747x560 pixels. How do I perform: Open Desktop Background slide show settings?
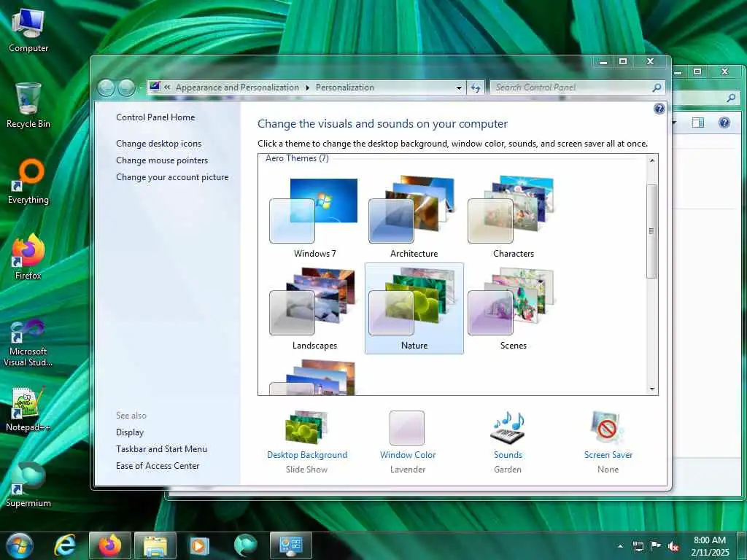[307, 441]
